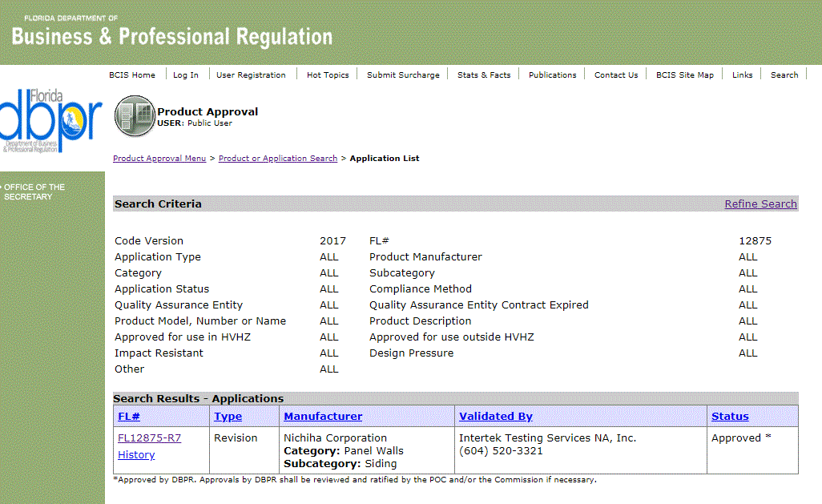Open Stats & Facts

pos(484,75)
